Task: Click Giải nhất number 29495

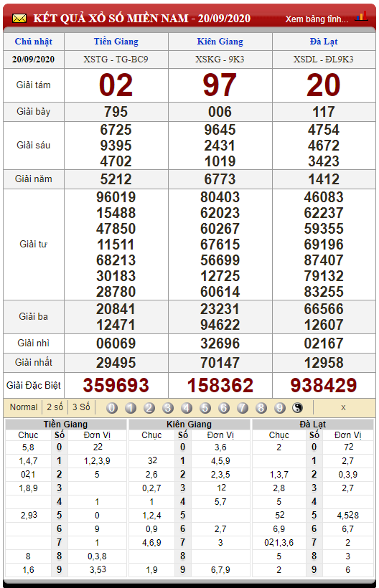Action: point(116,363)
